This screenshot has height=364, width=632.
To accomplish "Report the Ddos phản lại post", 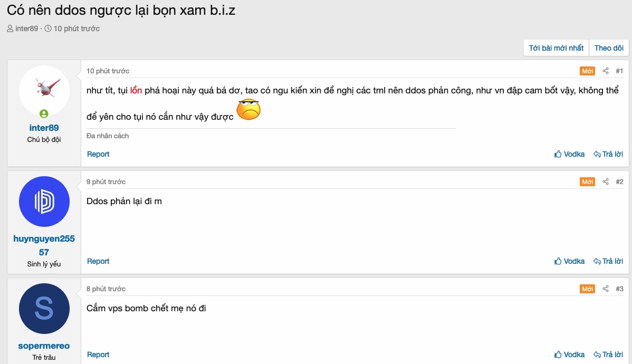I will coord(98,261).
